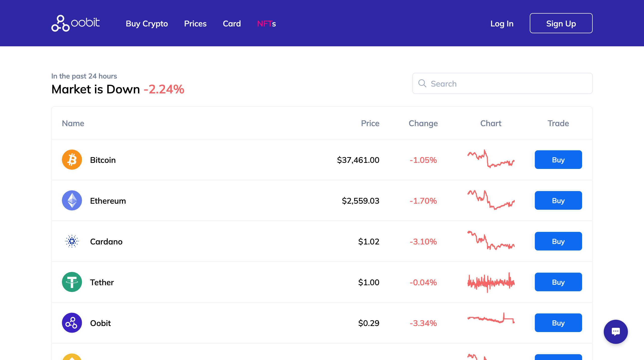The image size is (644, 360).
Task: Click the Bitcoin price sparkline chart
Action: (x=491, y=159)
